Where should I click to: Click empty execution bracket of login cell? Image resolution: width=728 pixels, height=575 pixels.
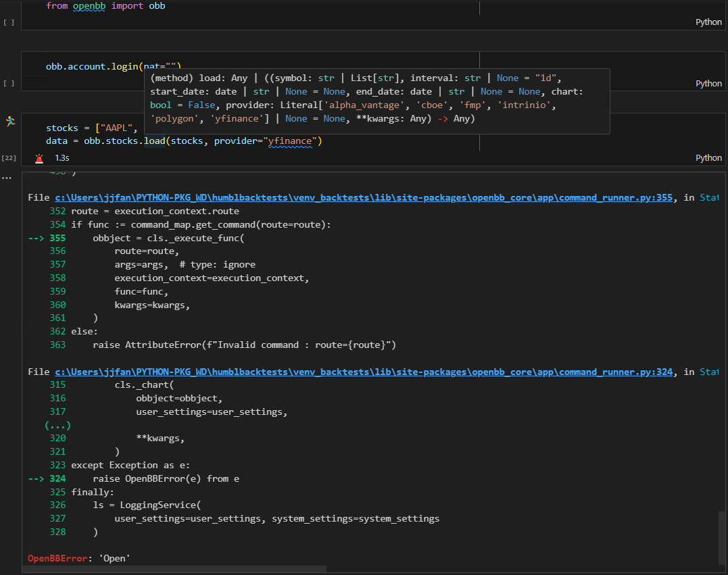click(9, 84)
